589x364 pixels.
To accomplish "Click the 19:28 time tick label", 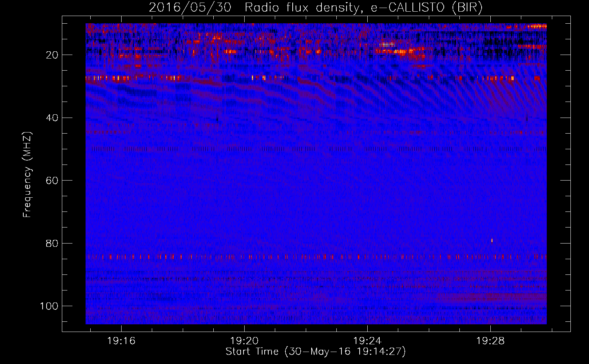I will click(x=490, y=341).
